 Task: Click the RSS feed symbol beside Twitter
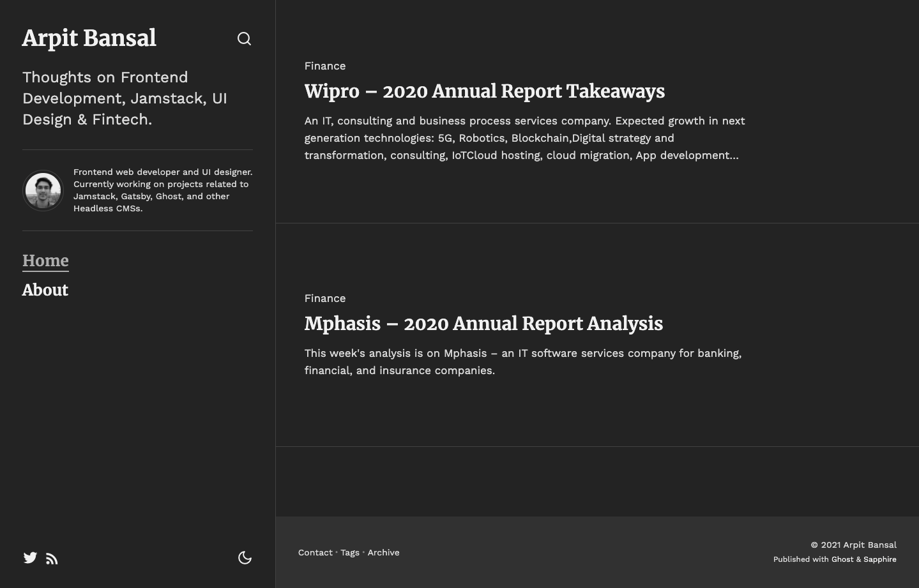coord(52,558)
